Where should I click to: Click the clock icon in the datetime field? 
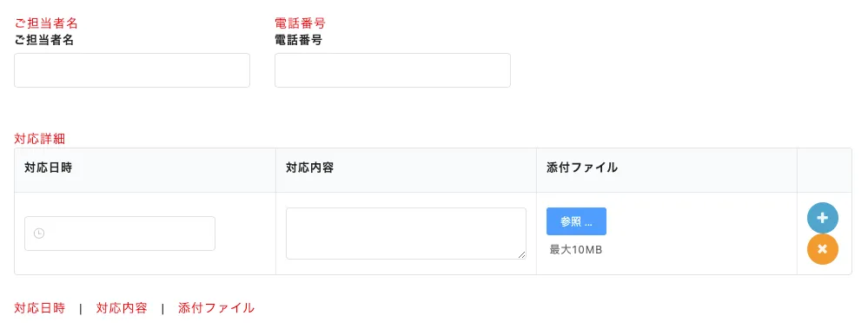point(39,234)
